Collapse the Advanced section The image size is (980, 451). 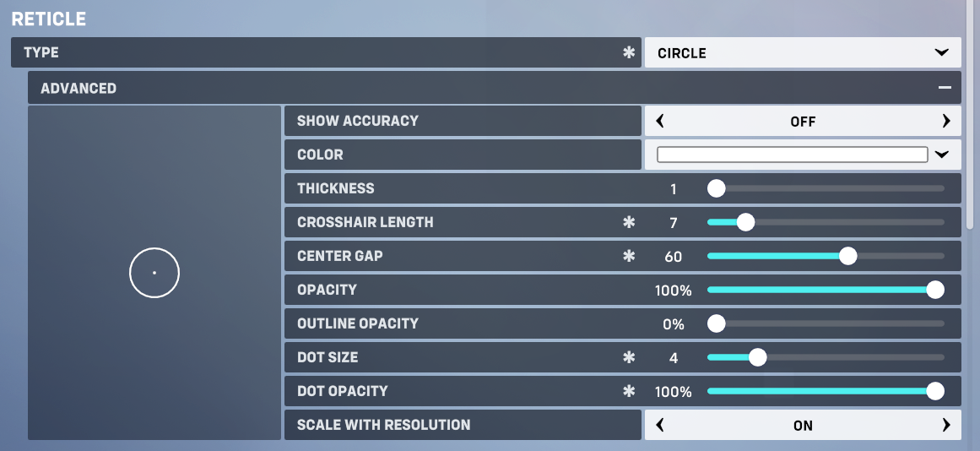click(945, 88)
